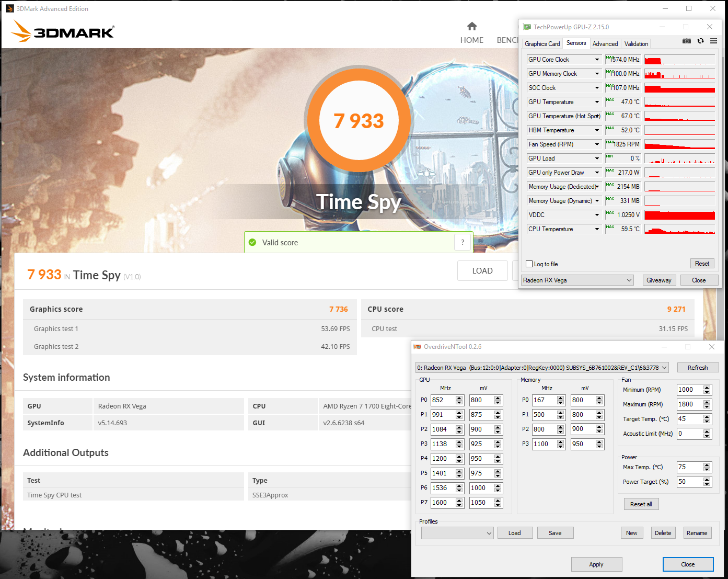This screenshot has width=728, height=579.
Task: Click Close button in the GPU-Z window
Action: coord(699,280)
